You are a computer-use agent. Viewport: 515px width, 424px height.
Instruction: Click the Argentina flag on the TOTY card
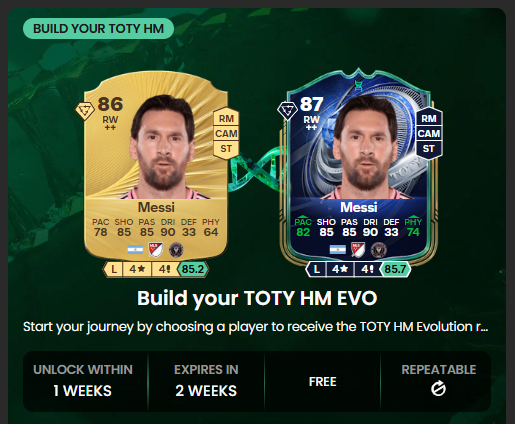(x=338, y=250)
